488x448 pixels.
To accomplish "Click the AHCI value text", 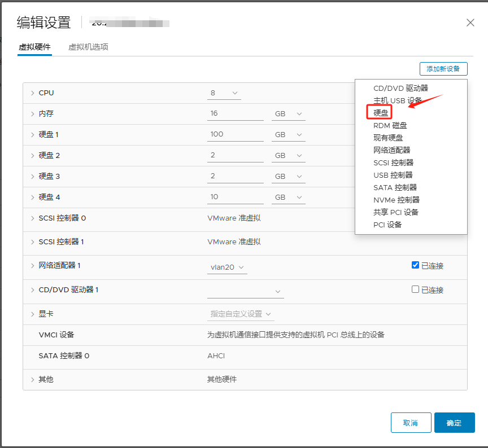I will click(216, 355).
